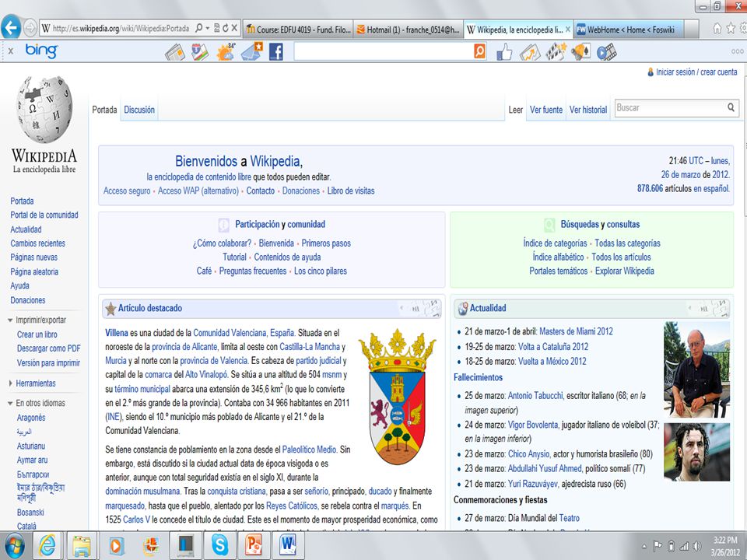Go back with the browser Back arrow

coord(10,28)
